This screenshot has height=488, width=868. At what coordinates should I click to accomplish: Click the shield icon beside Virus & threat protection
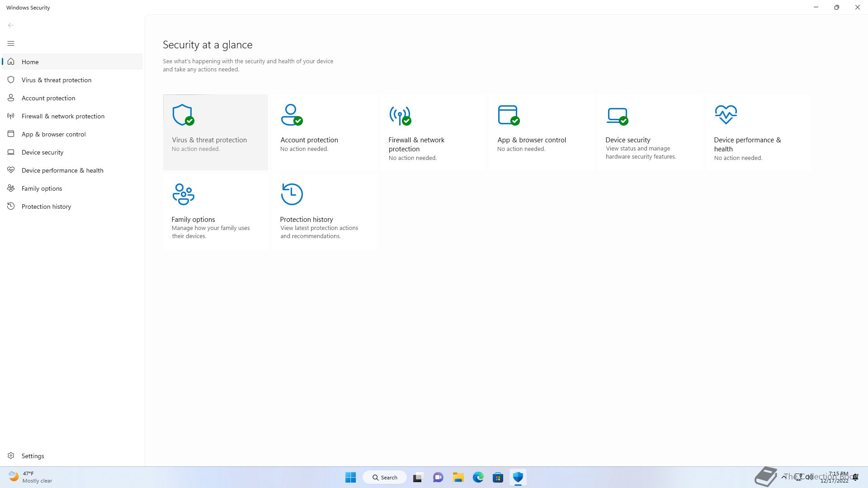[x=11, y=80]
